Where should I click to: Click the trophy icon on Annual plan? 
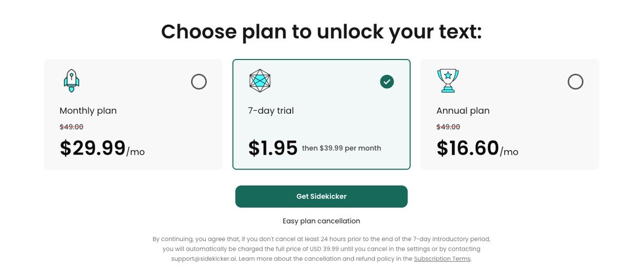click(x=448, y=81)
